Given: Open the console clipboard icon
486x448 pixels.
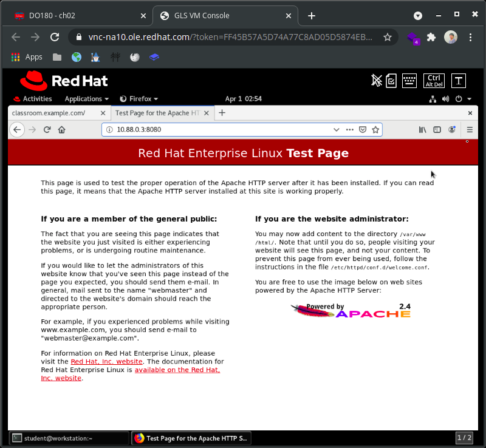Looking at the screenshot, I should click(391, 81).
